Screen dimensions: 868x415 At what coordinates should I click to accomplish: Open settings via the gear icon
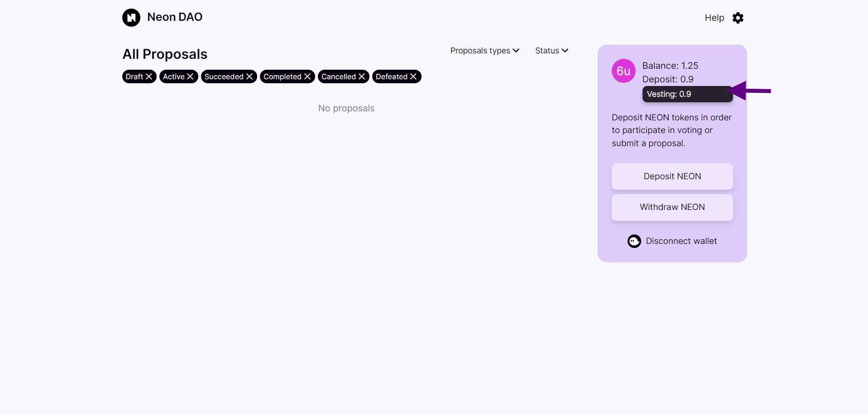point(738,18)
